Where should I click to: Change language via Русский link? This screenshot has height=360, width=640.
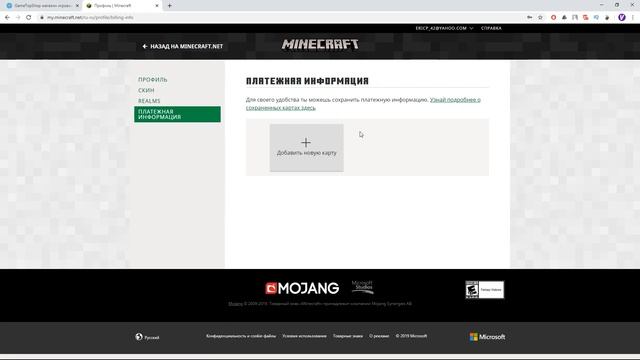click(152, 338)
